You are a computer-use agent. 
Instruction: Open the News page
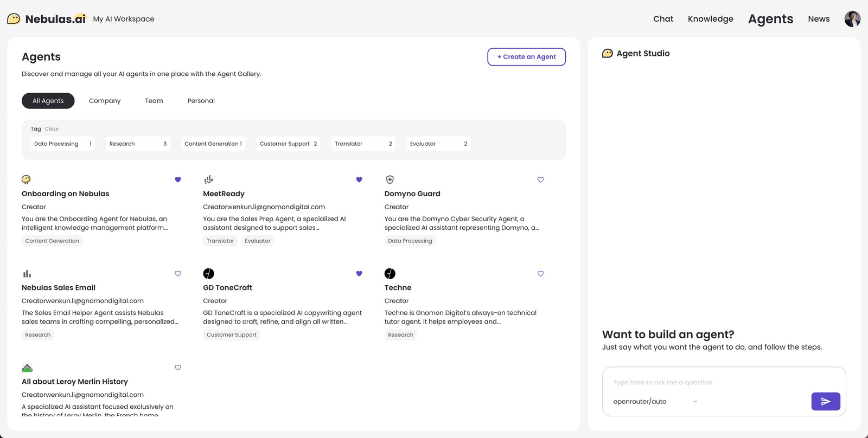pos(819,19)
